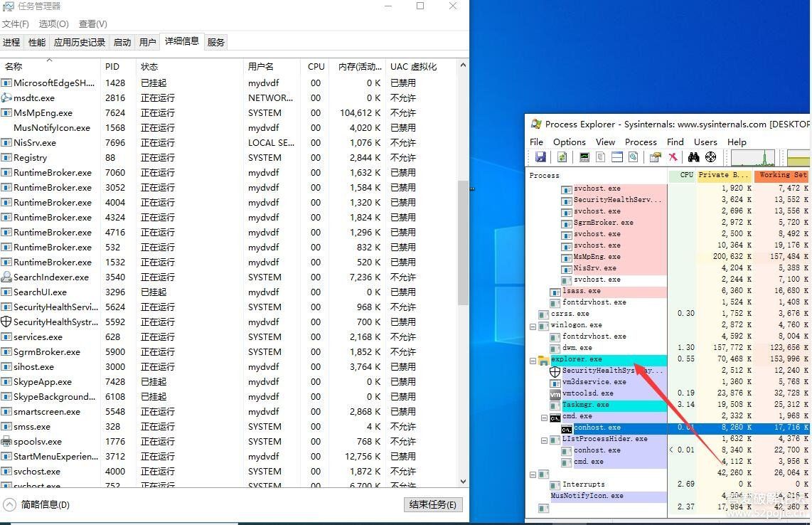Sort by the 用户名 column header

[x=272, y=66]
